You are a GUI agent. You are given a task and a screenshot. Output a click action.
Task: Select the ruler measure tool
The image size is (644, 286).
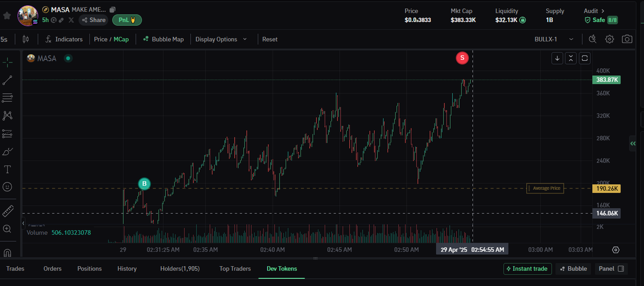(8, 211)
